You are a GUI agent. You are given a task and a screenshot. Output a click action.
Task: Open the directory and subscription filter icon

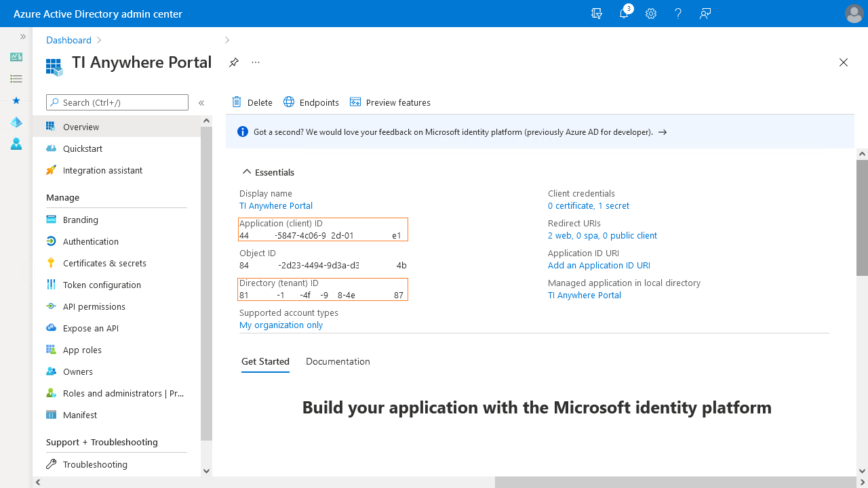tap(597, 14)
